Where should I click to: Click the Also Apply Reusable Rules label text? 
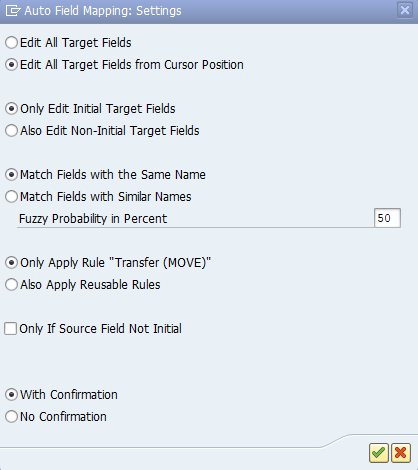click(90, 285)
